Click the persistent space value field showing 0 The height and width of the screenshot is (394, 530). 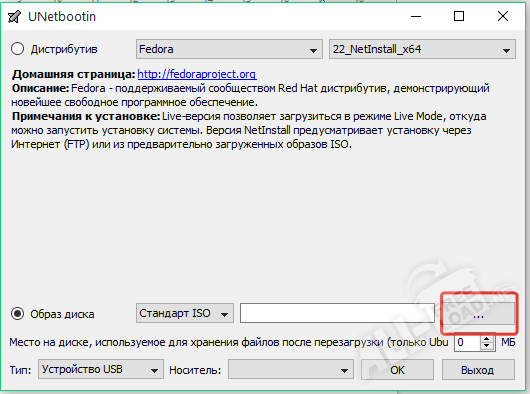pyautogui.click(x=467, y=342)
